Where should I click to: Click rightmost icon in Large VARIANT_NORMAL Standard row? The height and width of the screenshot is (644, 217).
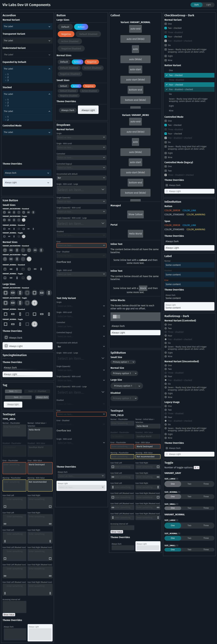49,314
